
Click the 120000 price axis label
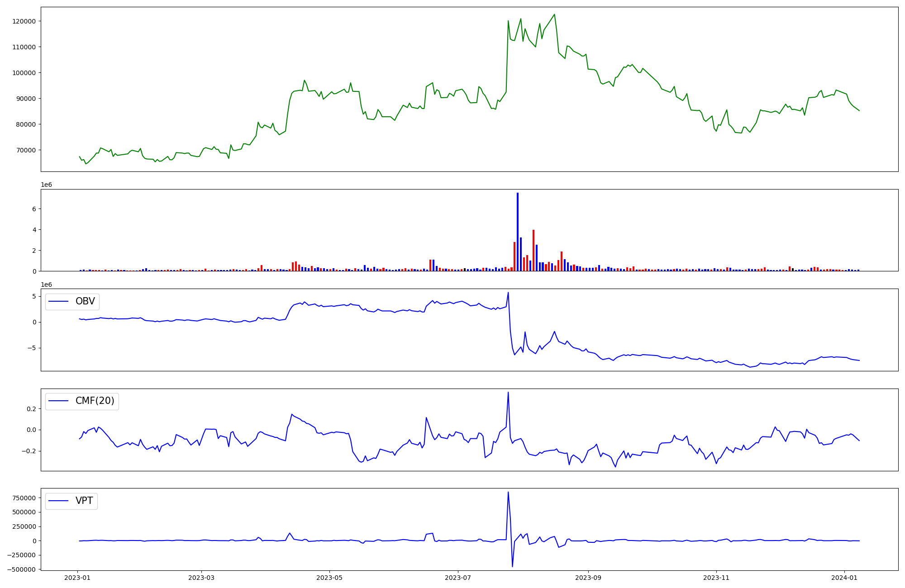[x=23, y=21]
